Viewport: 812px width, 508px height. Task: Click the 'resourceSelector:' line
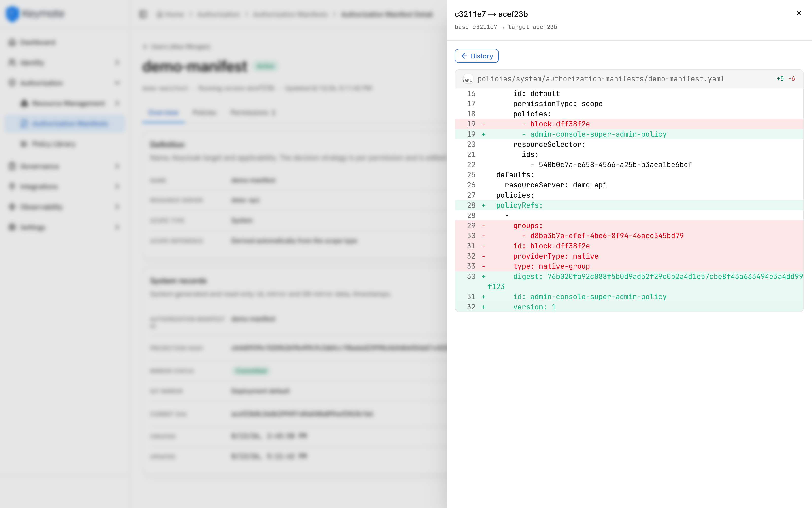click(x=629, y=144)
